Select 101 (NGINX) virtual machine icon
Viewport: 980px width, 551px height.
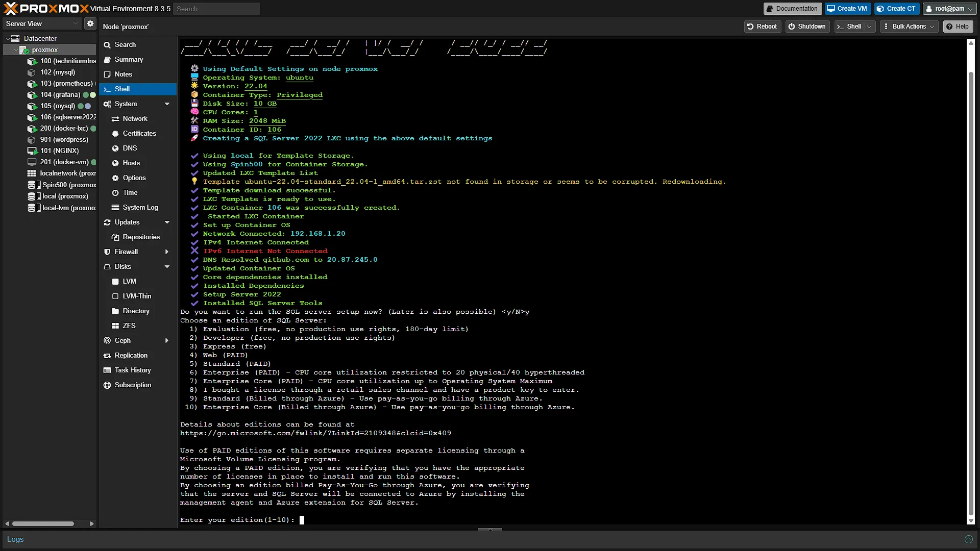pos(32,151)
